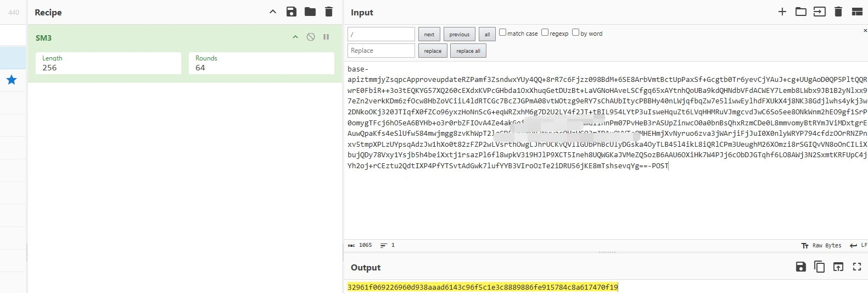This screenshot has height=293, width=868.
Task: Copy output to clipboard
Action: 820,267
